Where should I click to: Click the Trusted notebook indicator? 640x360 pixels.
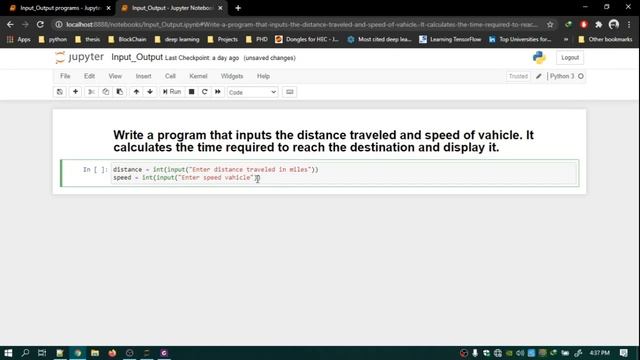518,76
